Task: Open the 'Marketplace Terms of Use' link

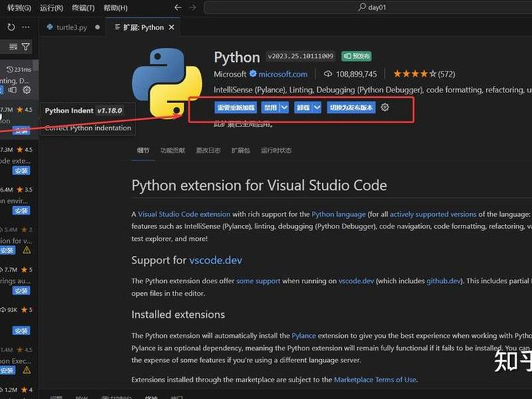Action: point(375,380)
